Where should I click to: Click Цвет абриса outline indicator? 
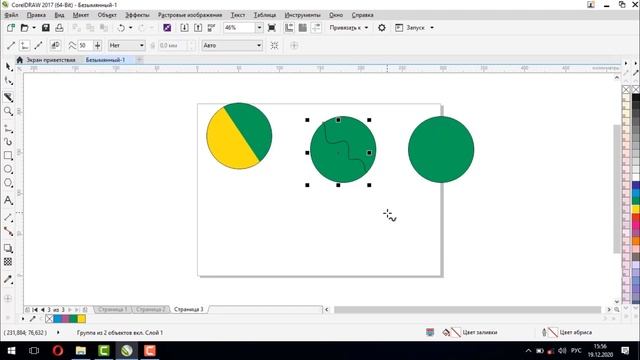tap(567, 332)
